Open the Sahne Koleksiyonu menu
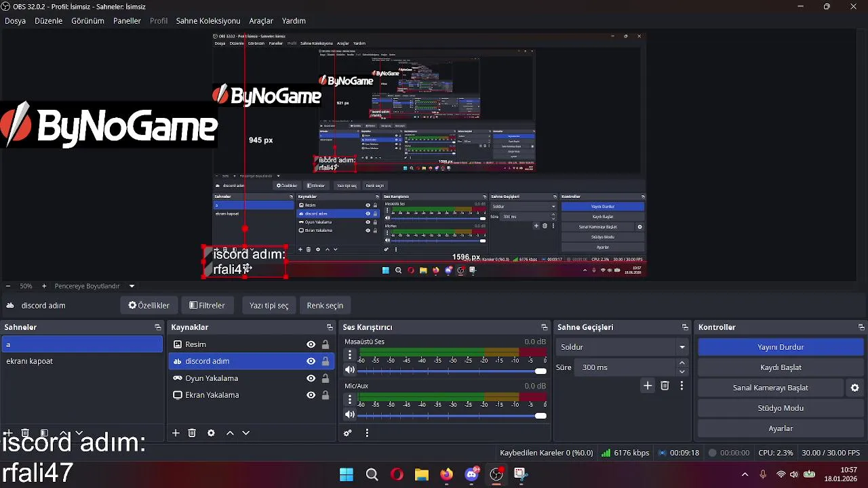The image size is (868, 488). point(208,21)
